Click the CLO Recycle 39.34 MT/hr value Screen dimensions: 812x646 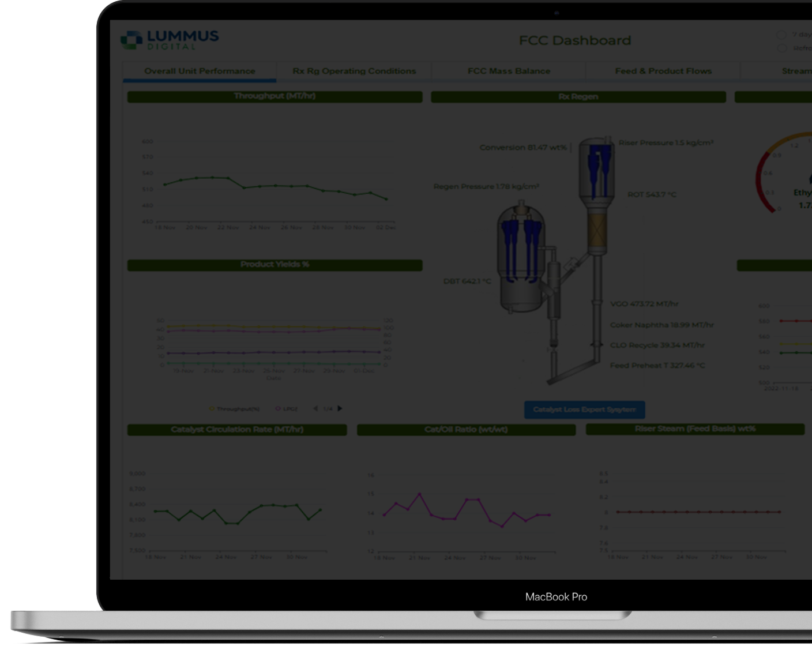point(657,345)
